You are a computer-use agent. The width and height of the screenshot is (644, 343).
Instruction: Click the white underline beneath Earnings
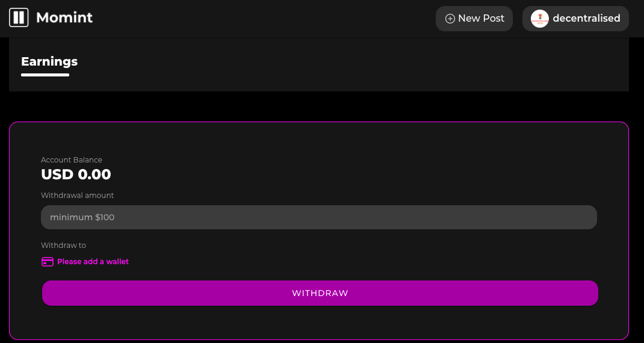click(x=45, y=75)
